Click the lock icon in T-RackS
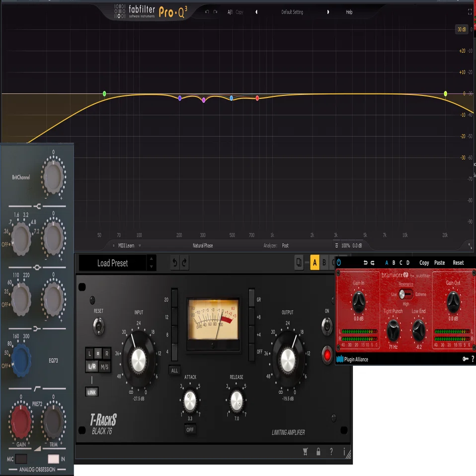 [318, 452]
